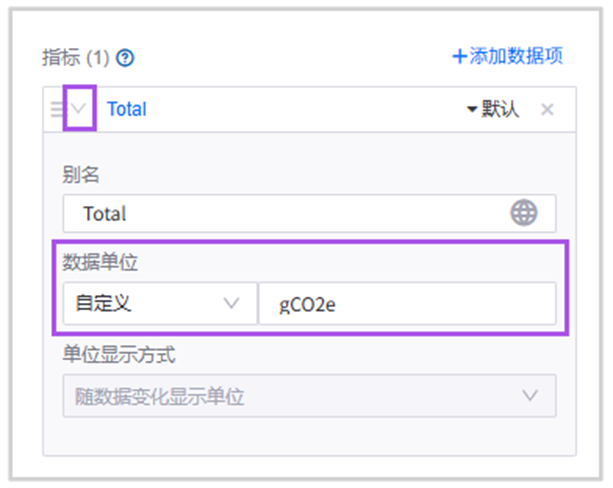Collapse the Total metric settings
This screenshot has height=488, width=613.
tap(79, 109)
